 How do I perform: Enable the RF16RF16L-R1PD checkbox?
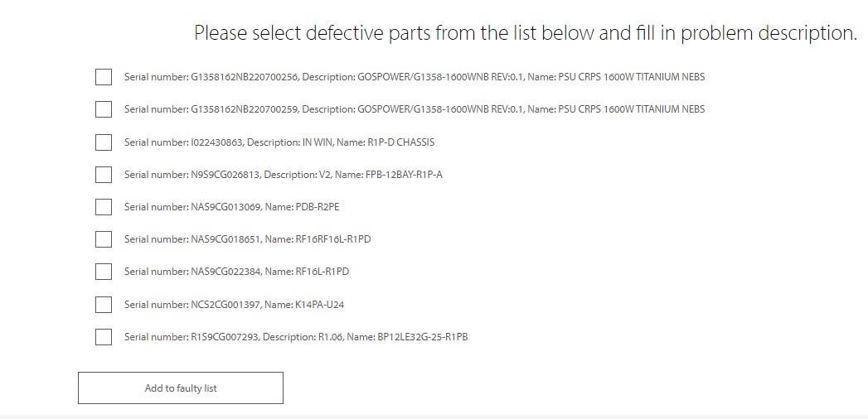104,239
